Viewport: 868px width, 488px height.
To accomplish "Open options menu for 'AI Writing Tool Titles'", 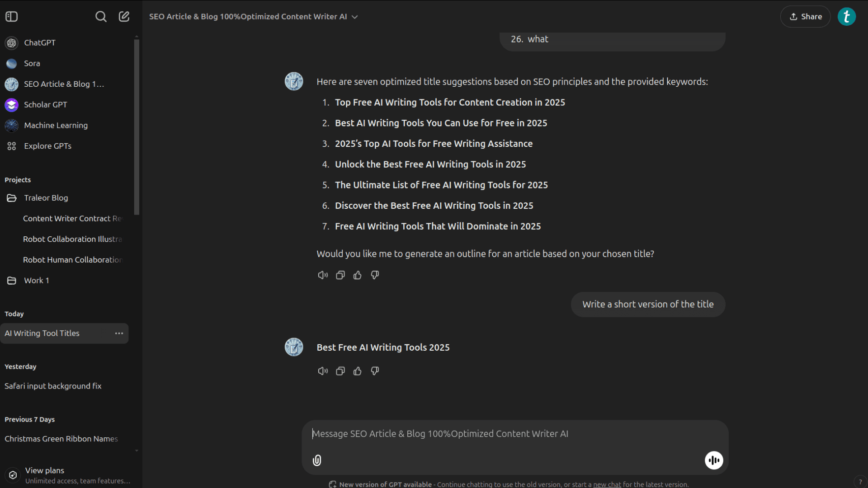I will [119, 333].
